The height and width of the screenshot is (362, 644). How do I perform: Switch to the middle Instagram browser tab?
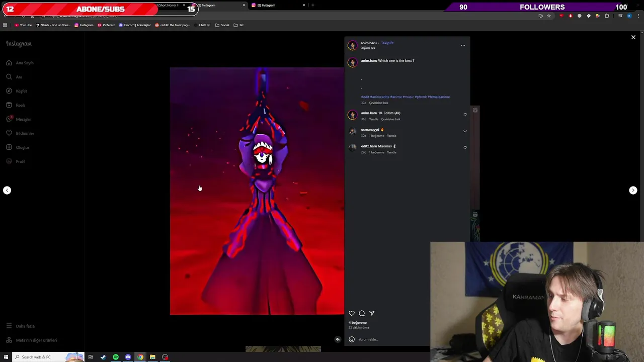point(221,5)
